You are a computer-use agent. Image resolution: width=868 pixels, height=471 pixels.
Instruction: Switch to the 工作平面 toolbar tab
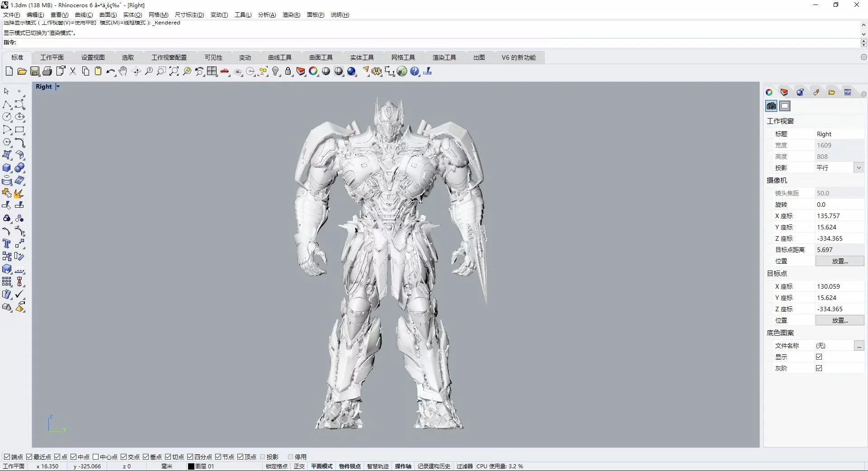52,57
